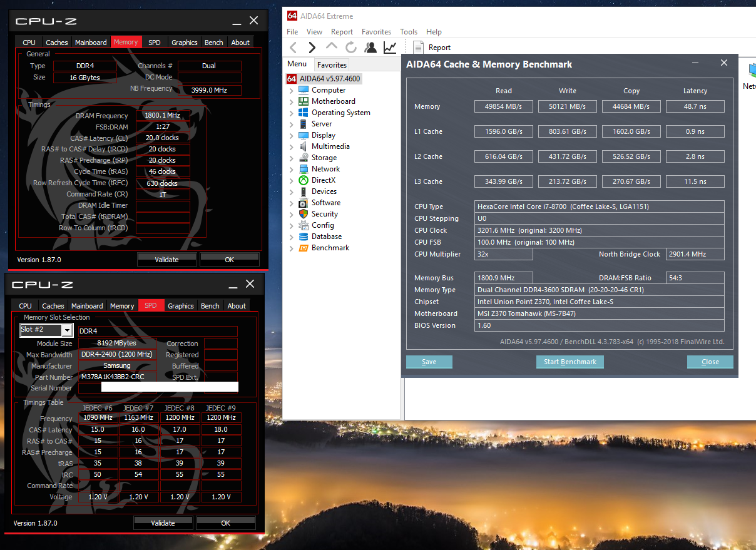Click the Part Number field M378A1K43BB2-CRC
This screenshot has height=550, width=756.
point(118,377)
